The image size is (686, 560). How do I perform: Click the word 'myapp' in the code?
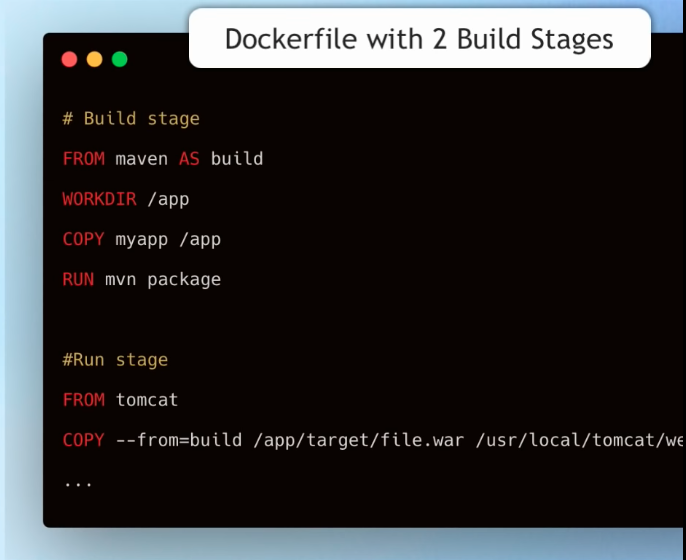[x=141, y=239]
